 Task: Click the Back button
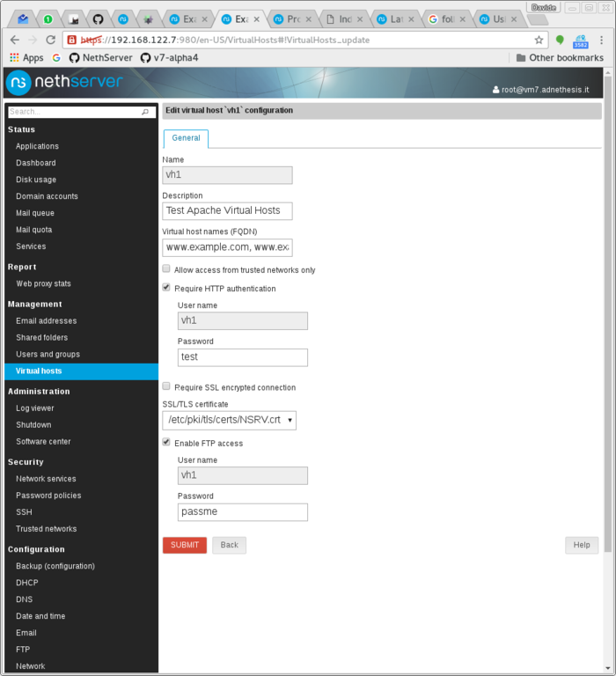pos(229,545)
